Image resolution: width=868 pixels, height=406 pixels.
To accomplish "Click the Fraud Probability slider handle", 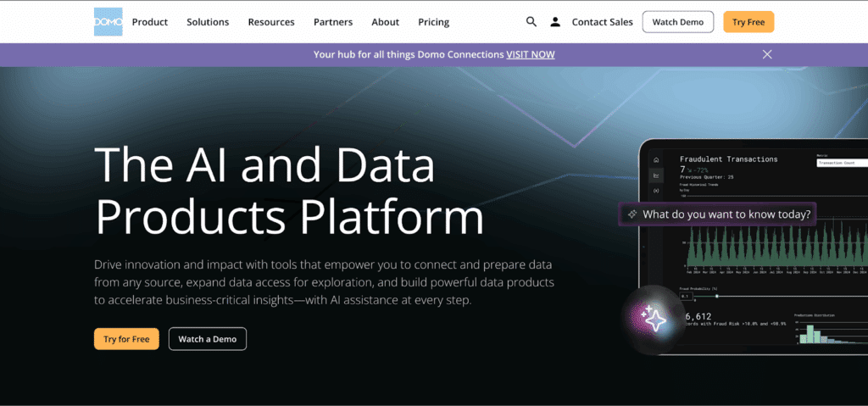I will pos(717,296).
